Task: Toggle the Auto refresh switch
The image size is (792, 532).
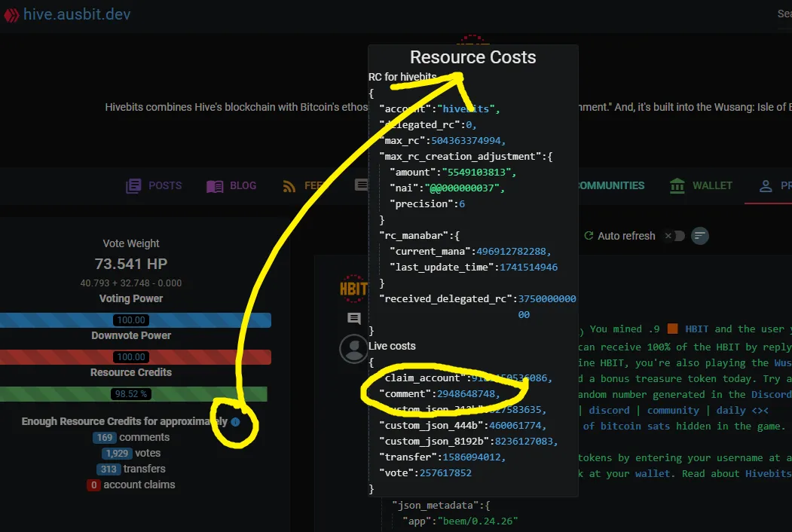Action: point(674,236)
